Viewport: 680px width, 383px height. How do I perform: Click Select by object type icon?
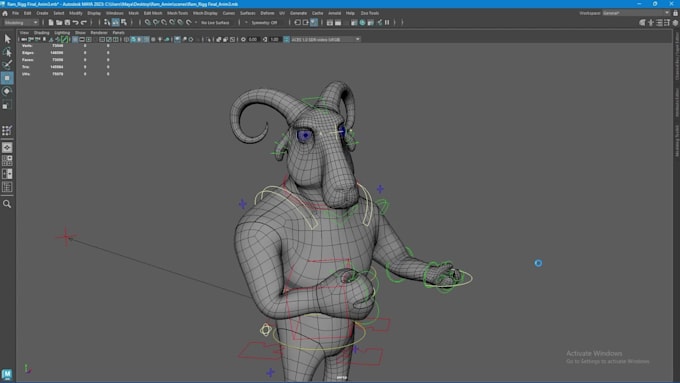[x=115, y=23]
